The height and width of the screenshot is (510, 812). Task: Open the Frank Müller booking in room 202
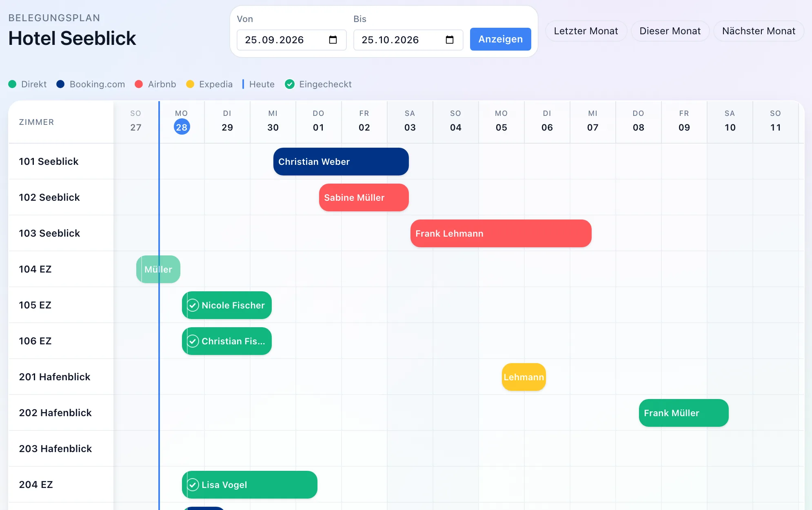point(683,413)
